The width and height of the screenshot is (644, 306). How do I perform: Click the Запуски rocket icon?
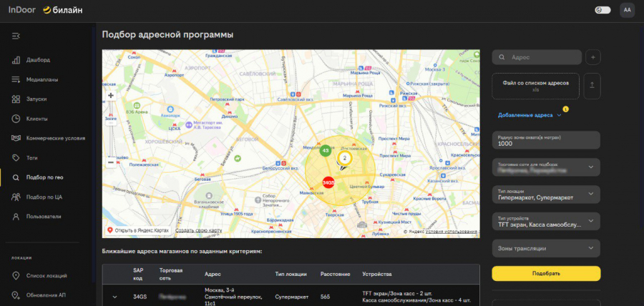[16, 99]
